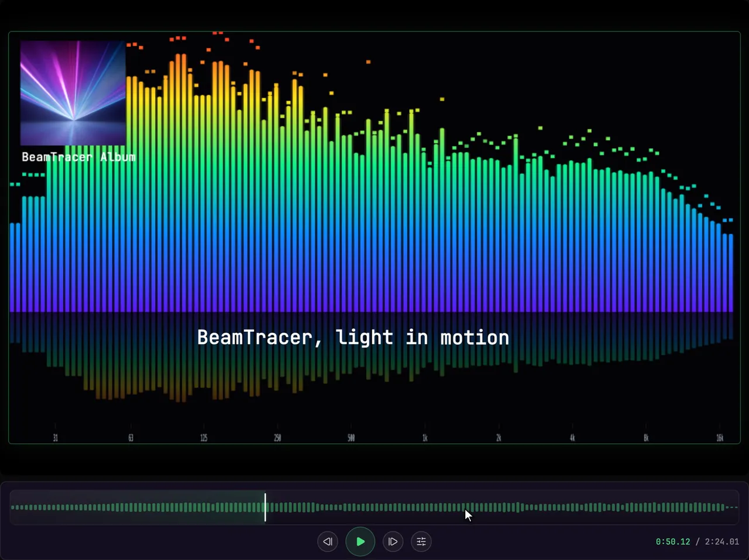This screenshot has width=749, height=560.
Task: Click the 125 Hz frequency axis label
Action: 204,438
